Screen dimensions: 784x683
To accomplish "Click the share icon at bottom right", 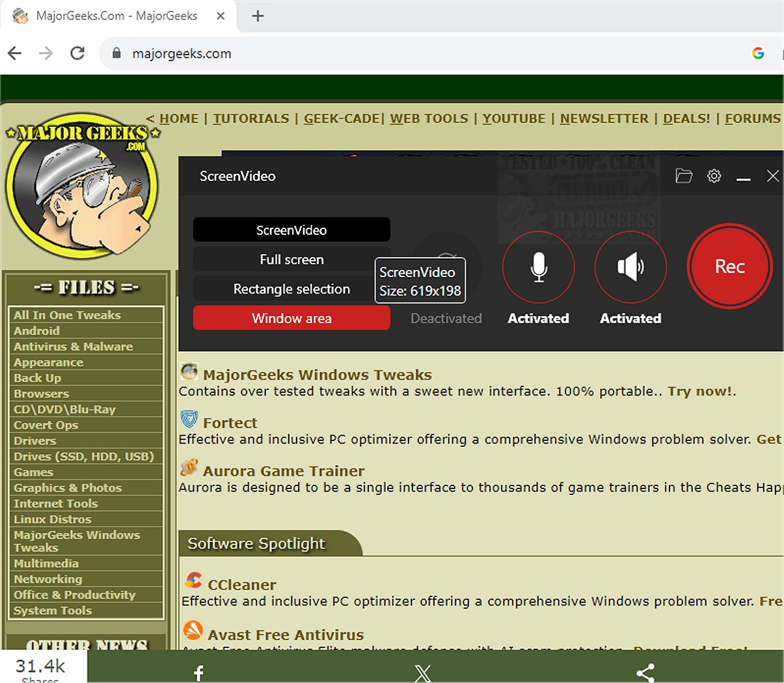I will click(645, 673).
